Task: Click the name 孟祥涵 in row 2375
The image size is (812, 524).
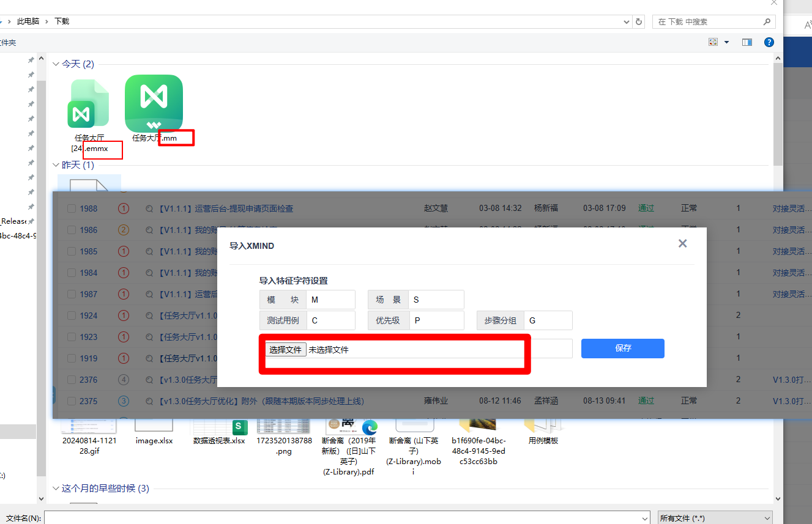Action: coord(546,401)
